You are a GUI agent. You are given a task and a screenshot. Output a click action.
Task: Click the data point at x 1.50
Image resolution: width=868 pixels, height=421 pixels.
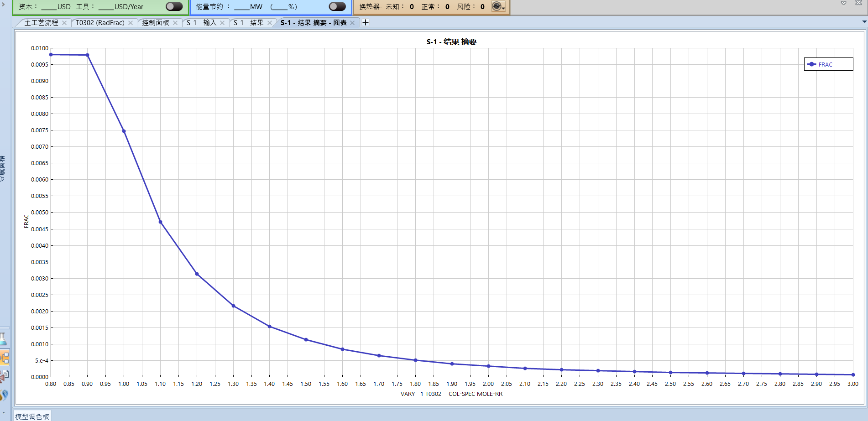coord(306,340)
